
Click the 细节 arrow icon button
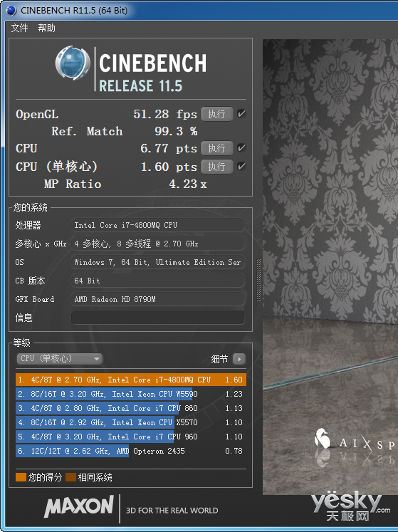click(x=239, y=359)
